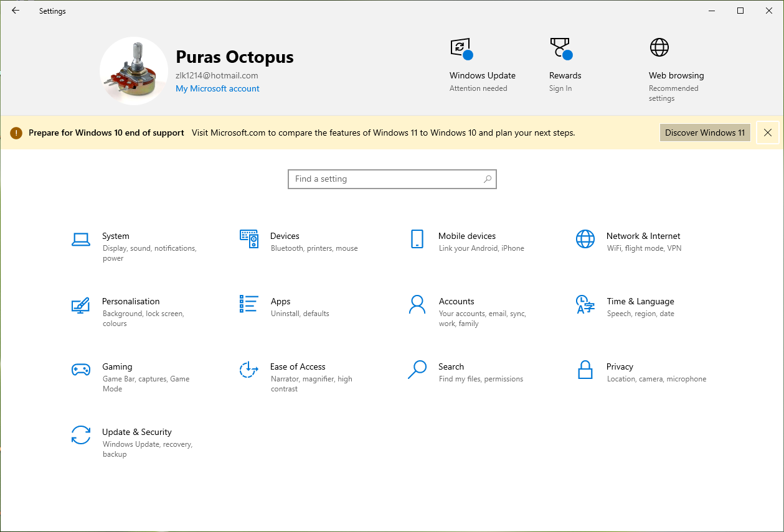The image size is (784, 532).
Task: Click the 'Find my files, permissions' description
Action: tap(481, 379)
